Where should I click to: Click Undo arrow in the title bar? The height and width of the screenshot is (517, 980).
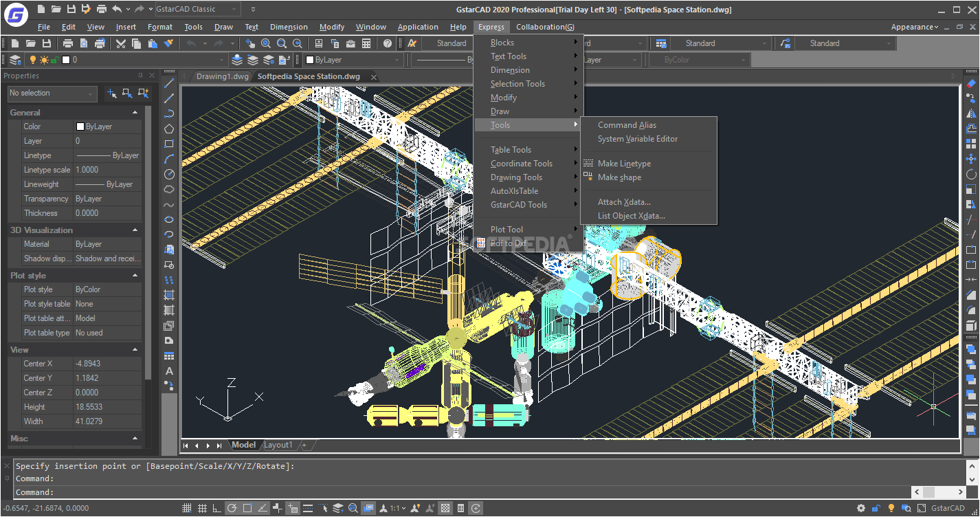pos(117,9)
